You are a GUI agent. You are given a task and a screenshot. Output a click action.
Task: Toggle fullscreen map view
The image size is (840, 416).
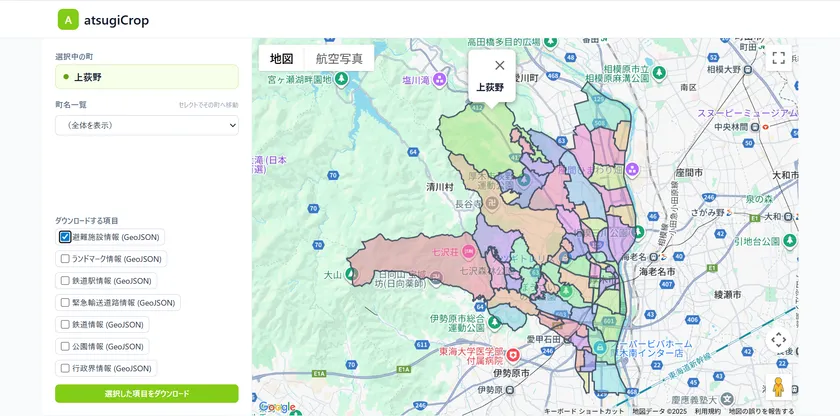click(779, 58)
